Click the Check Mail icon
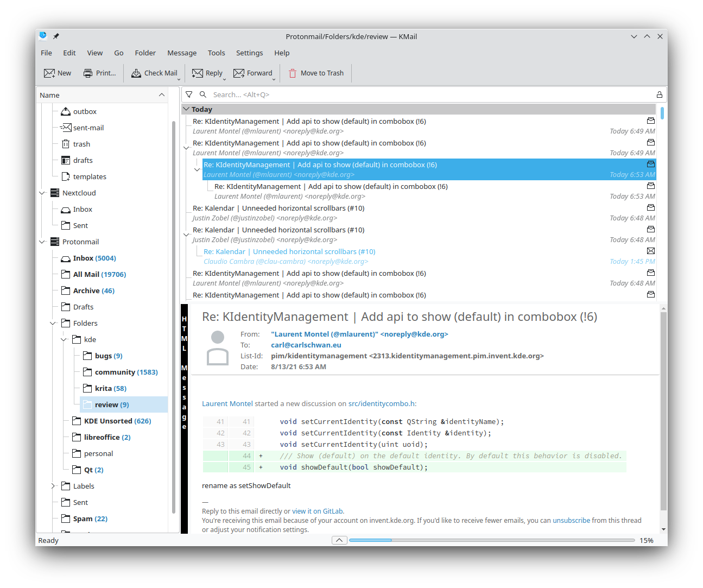The height and width of the screenshot is (588, 703). click(x=136, y=73)
